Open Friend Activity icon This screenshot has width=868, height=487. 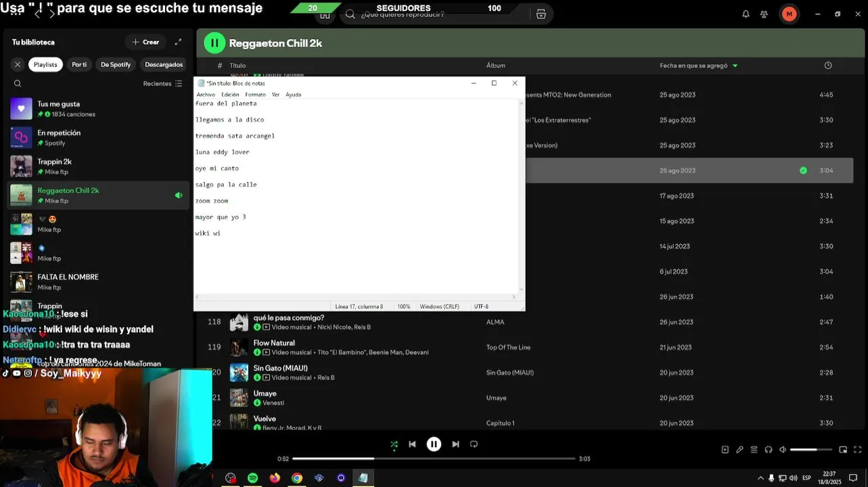point(764,14)
